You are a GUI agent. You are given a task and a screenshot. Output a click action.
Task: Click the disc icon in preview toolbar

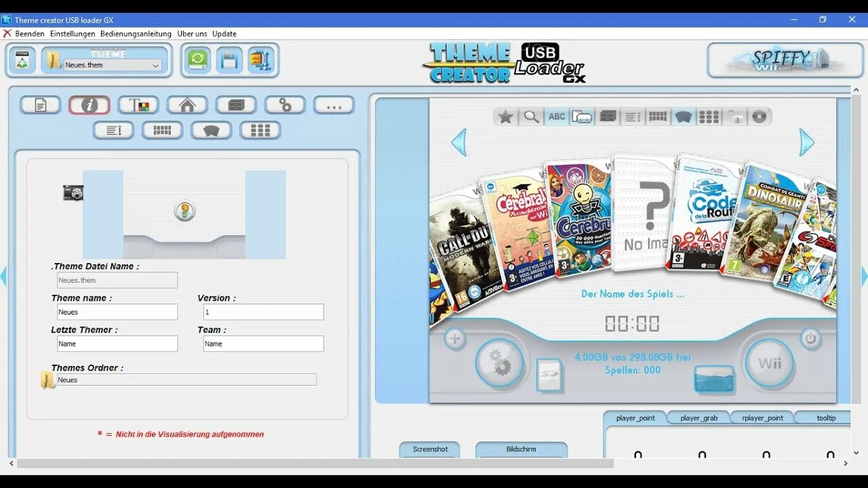[759, 117]
